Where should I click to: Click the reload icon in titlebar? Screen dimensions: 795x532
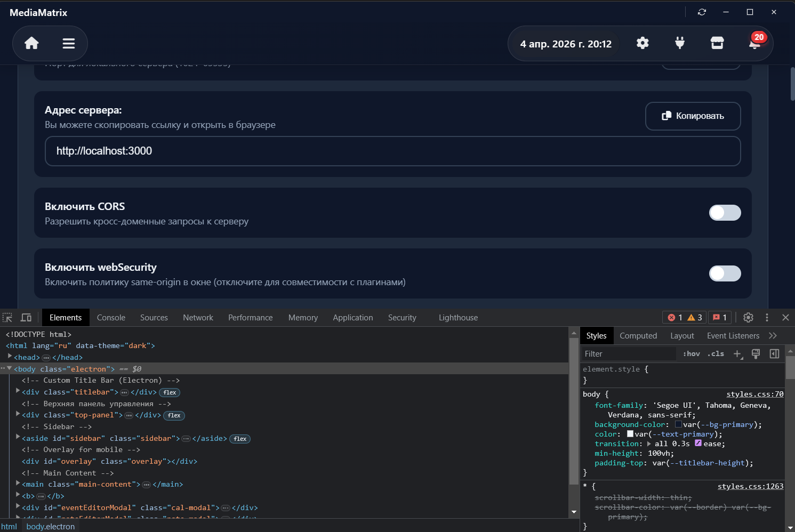[x=702, y=12]
